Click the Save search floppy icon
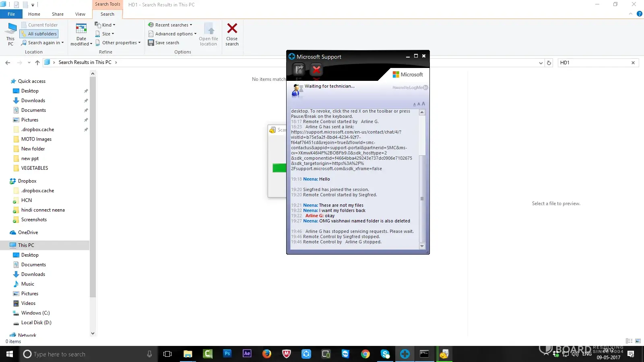Screen dimensions: 644x362 [151, 43]
